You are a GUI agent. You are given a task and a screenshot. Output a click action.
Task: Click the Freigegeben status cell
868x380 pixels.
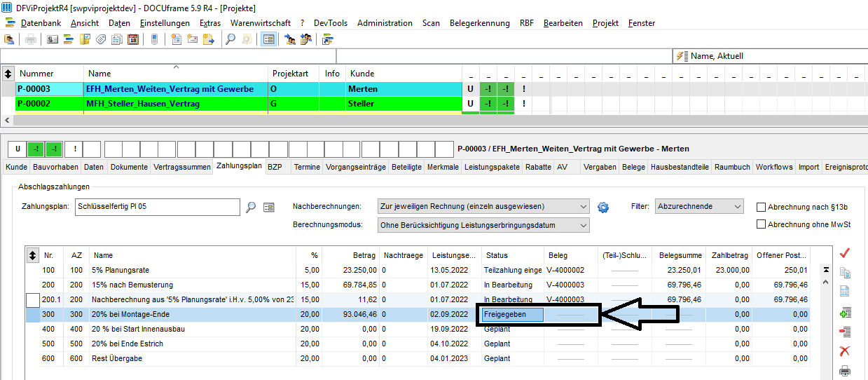pos(514,315)
